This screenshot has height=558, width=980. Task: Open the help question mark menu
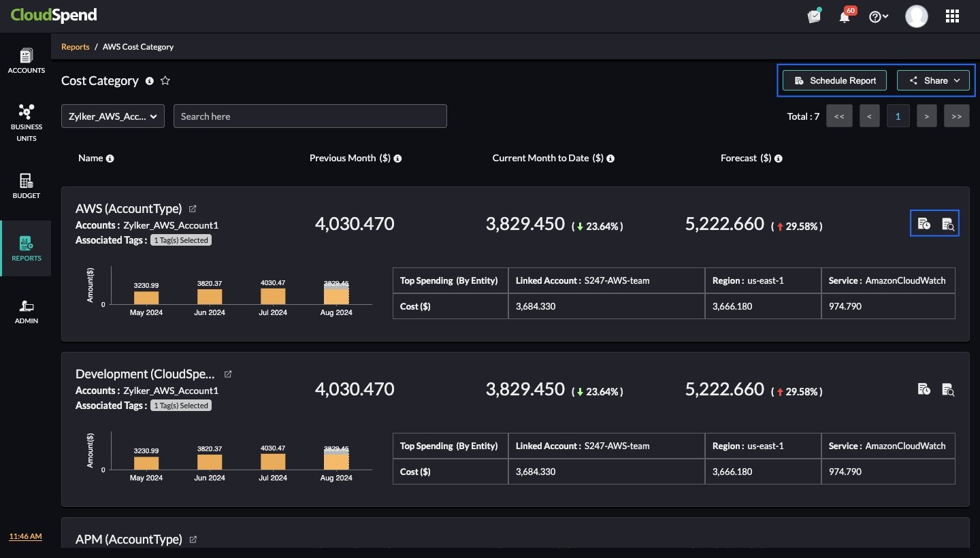879,17
